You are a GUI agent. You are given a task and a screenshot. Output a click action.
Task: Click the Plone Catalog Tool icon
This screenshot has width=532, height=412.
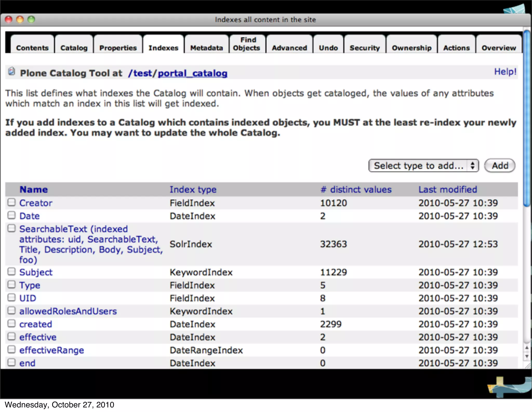[x=11, y=71]
